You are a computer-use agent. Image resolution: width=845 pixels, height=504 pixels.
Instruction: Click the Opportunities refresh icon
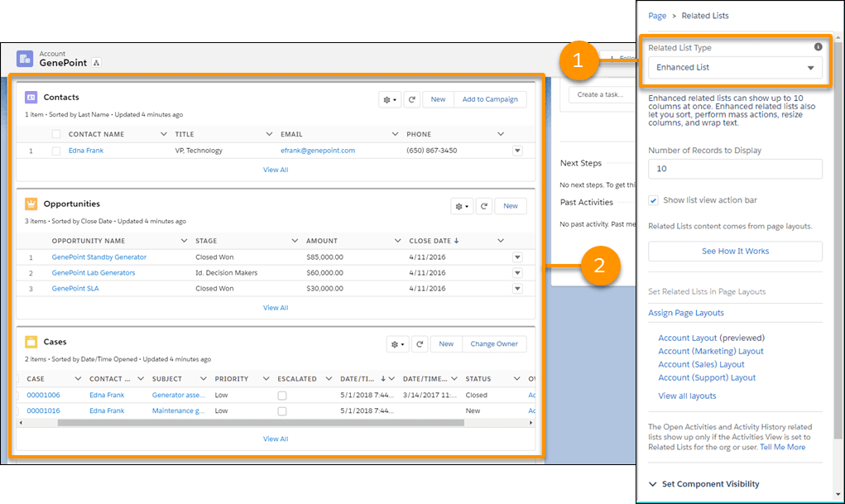pos(483,206)
